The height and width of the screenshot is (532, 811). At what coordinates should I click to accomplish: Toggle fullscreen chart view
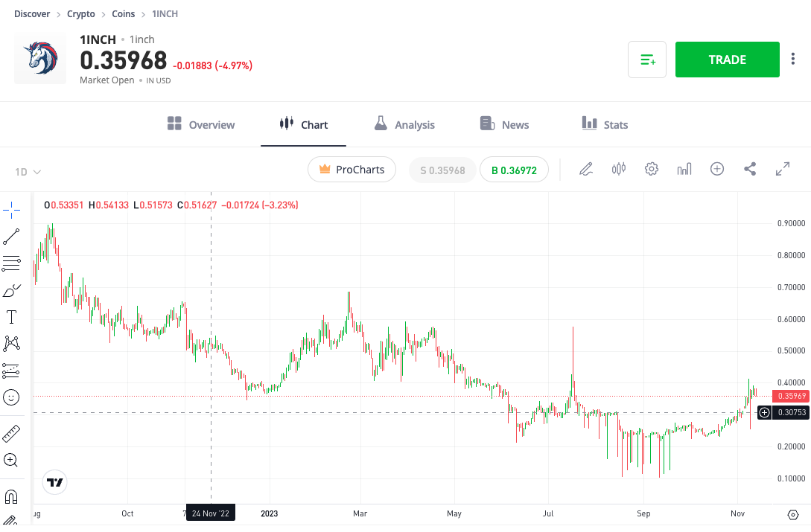[x=782, y=169]
